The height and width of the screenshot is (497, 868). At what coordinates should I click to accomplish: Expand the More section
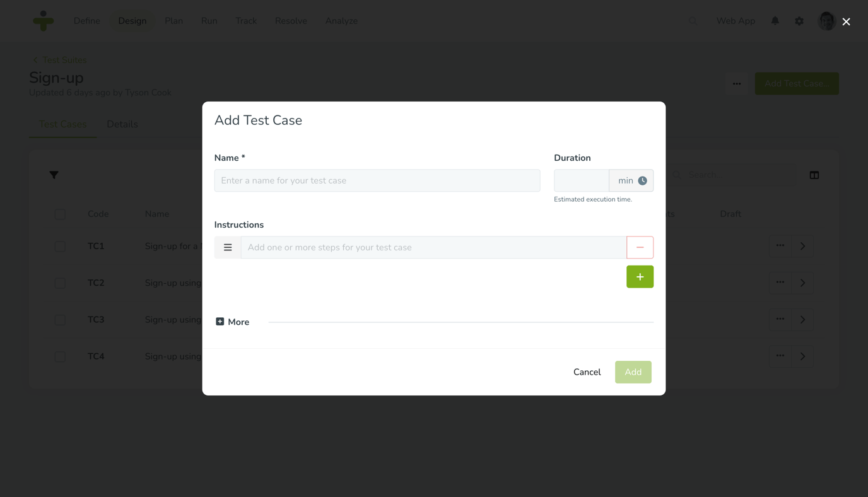[232, 322]
